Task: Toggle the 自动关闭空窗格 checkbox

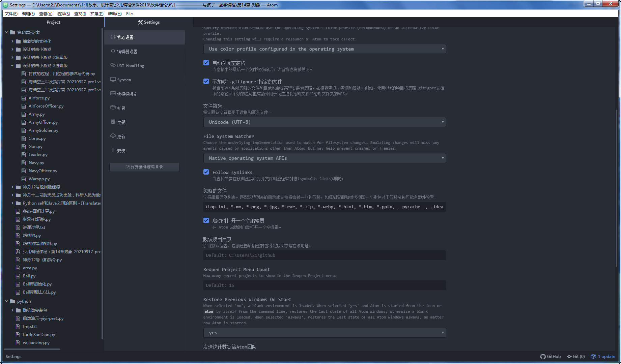Action: [206, 63]
